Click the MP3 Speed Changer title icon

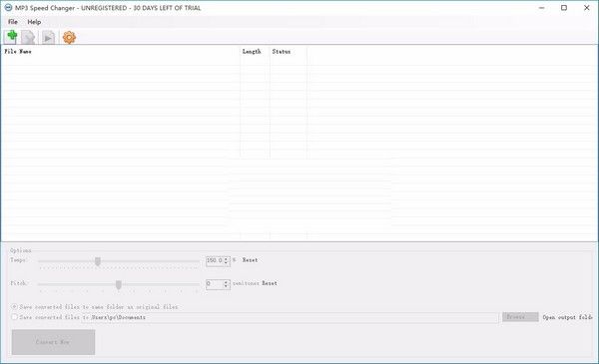click(x=8, y=8)
